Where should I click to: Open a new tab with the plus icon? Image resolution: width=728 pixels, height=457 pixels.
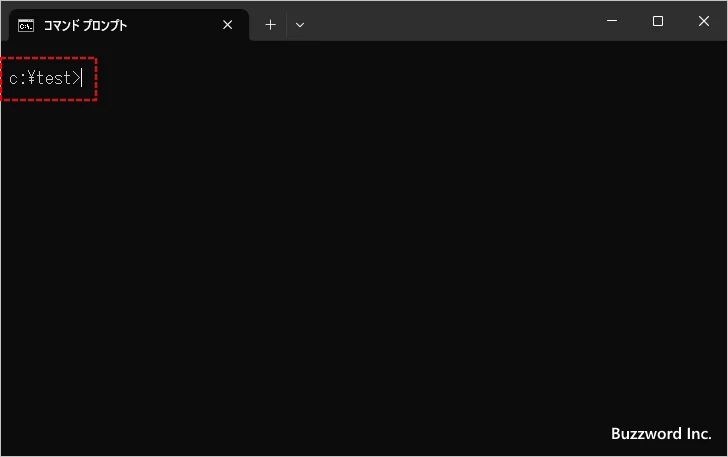(x=270, y=25)
